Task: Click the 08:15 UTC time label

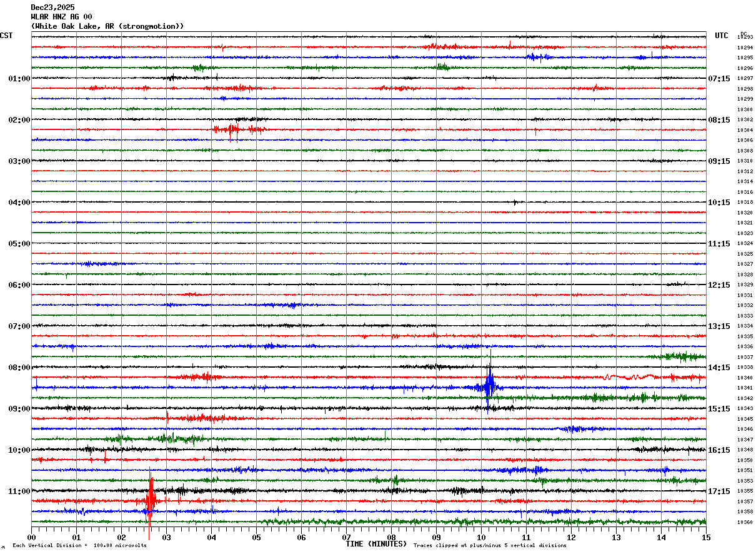Action: click(719, 120)
